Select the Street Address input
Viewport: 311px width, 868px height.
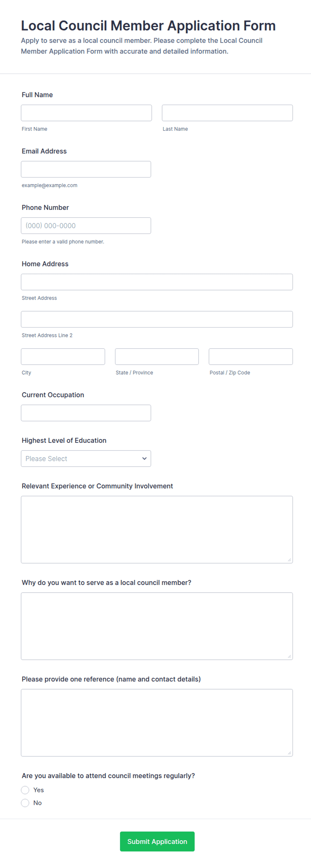point(157,282)
